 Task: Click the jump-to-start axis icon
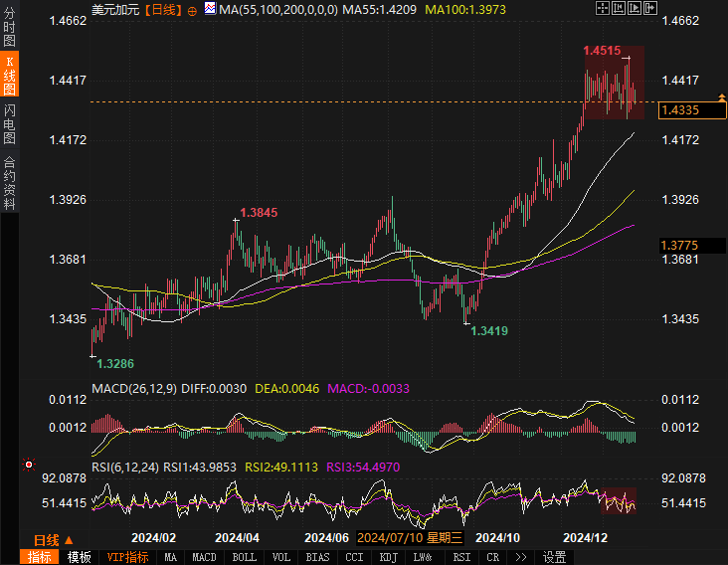click(x=619, y=8)
